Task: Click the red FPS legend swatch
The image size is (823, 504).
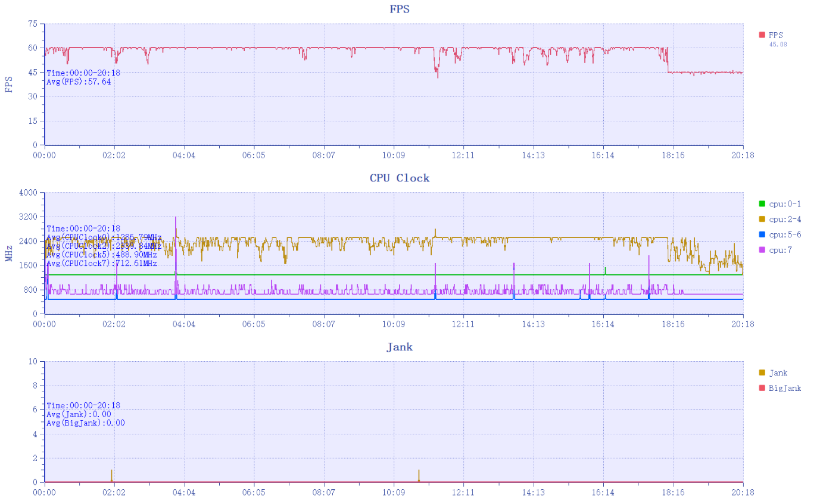Action: [x=762, y=35]
